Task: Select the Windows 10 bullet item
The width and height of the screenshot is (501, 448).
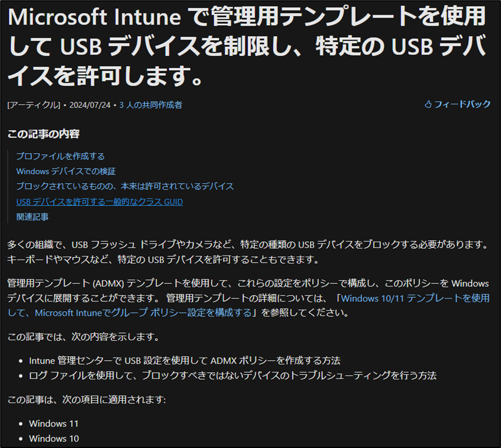Action: [x=53, y=439]
